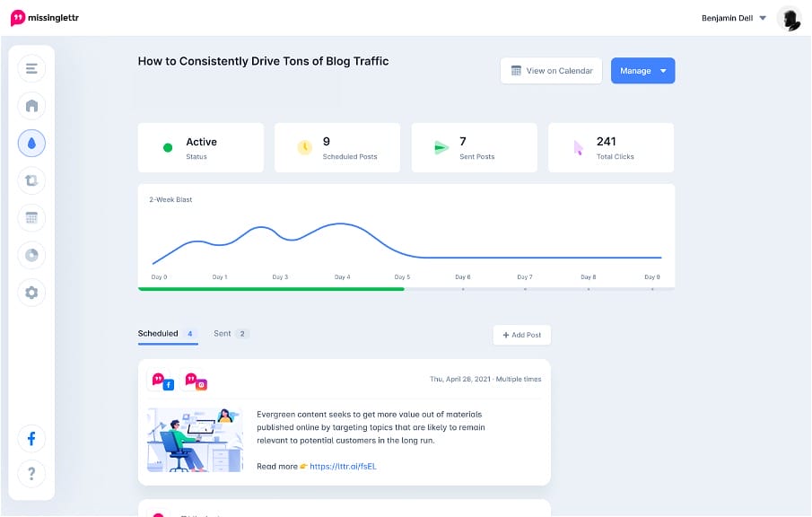
Task: Click the green campaign progress bar
Action: pos(271,289)
